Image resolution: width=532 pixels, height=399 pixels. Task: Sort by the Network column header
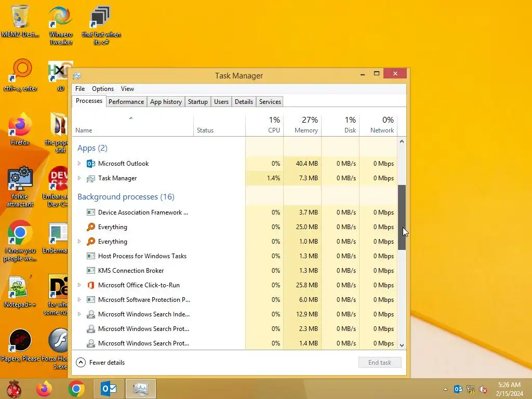coord(378,125)
